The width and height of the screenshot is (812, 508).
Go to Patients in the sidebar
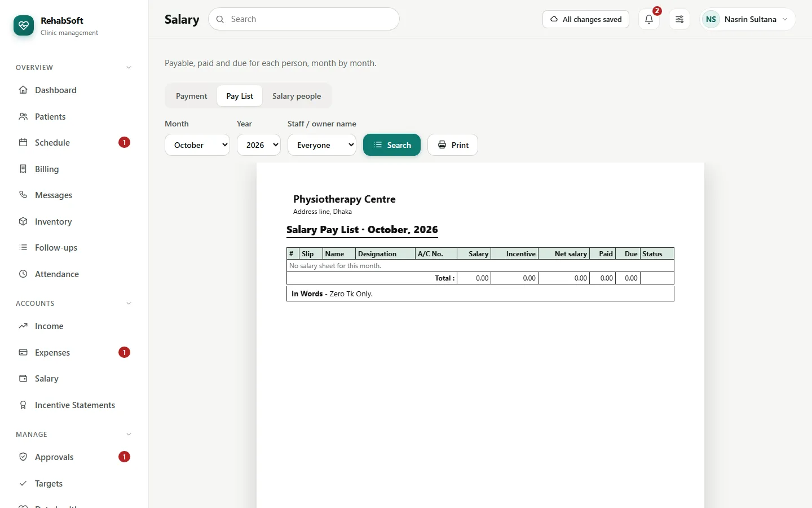74,116
